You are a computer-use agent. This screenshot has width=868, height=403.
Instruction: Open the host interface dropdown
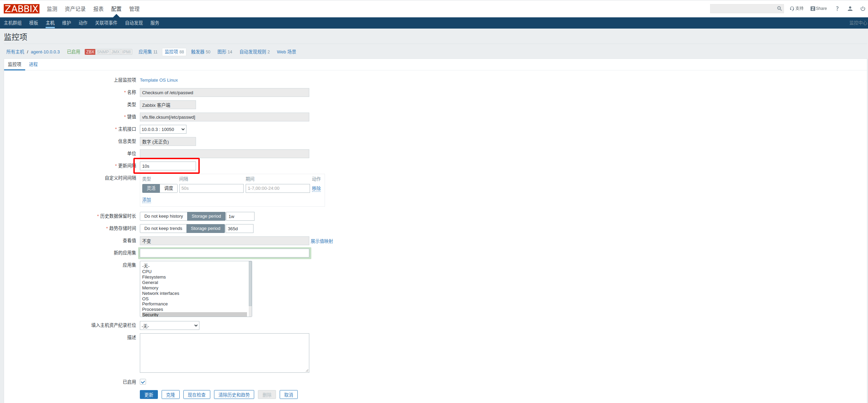coord(163,129)
